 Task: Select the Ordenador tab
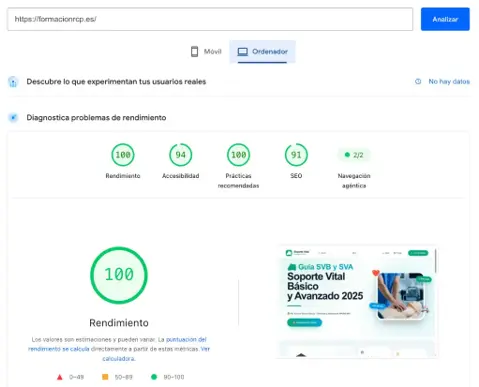coord(262,52)
